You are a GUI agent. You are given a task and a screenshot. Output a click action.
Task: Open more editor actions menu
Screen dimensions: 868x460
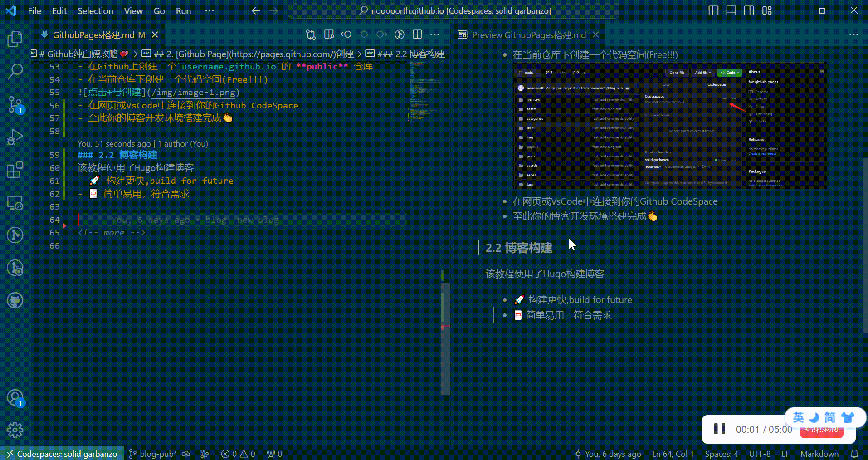(x=435, y=34)
